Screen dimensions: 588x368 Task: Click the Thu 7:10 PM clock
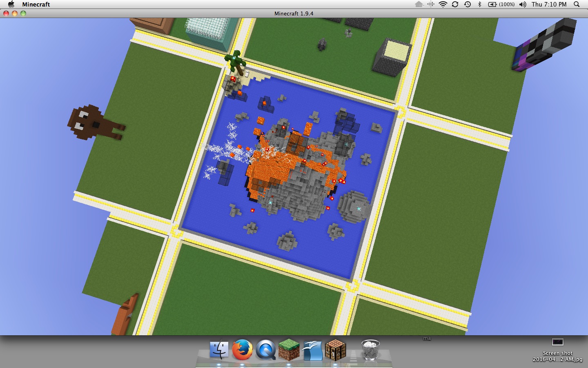549,4
